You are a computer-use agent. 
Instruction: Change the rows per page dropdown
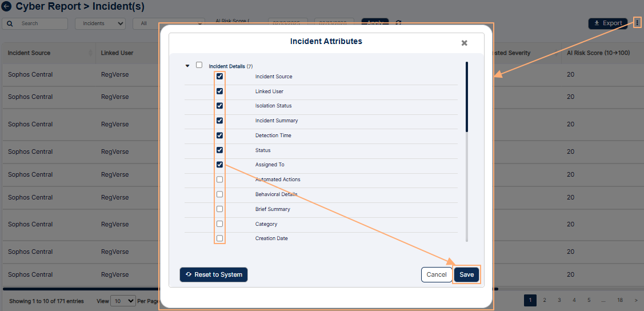(x=123, y=301)
